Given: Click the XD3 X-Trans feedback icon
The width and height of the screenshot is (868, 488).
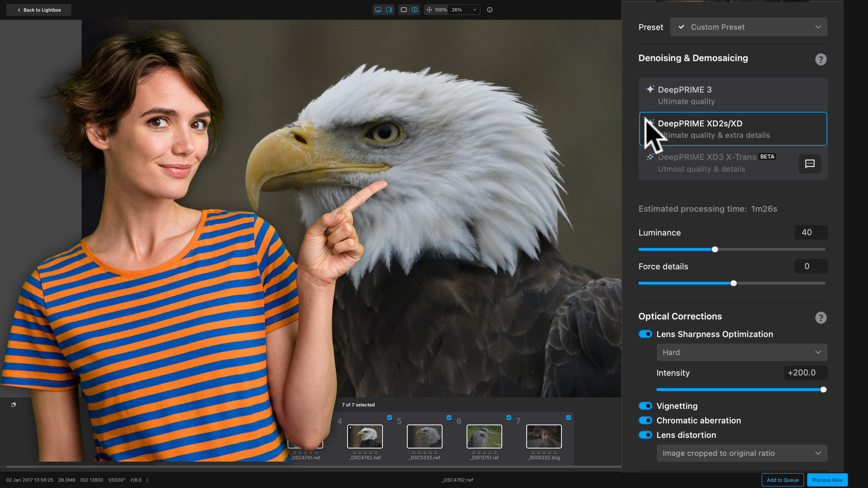Looking at the screenshot, I should point(810,164).
